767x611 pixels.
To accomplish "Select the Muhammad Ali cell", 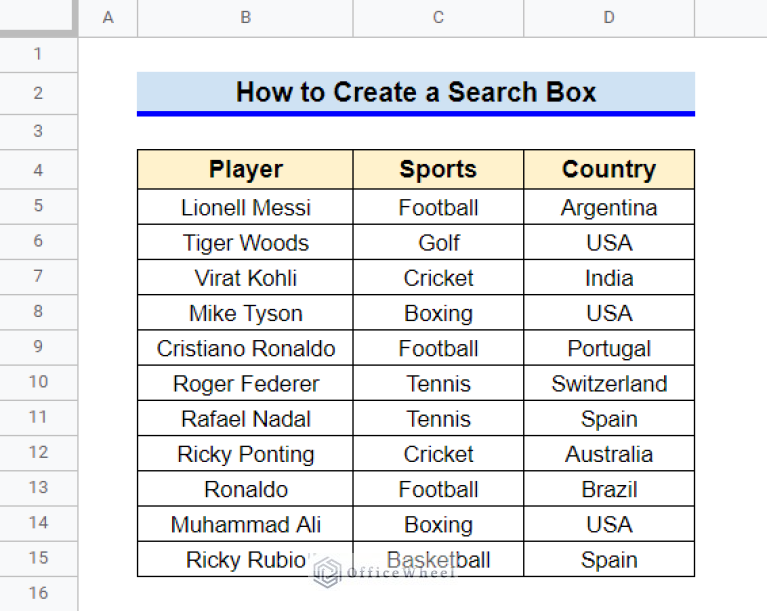I will tap(245, 525).
